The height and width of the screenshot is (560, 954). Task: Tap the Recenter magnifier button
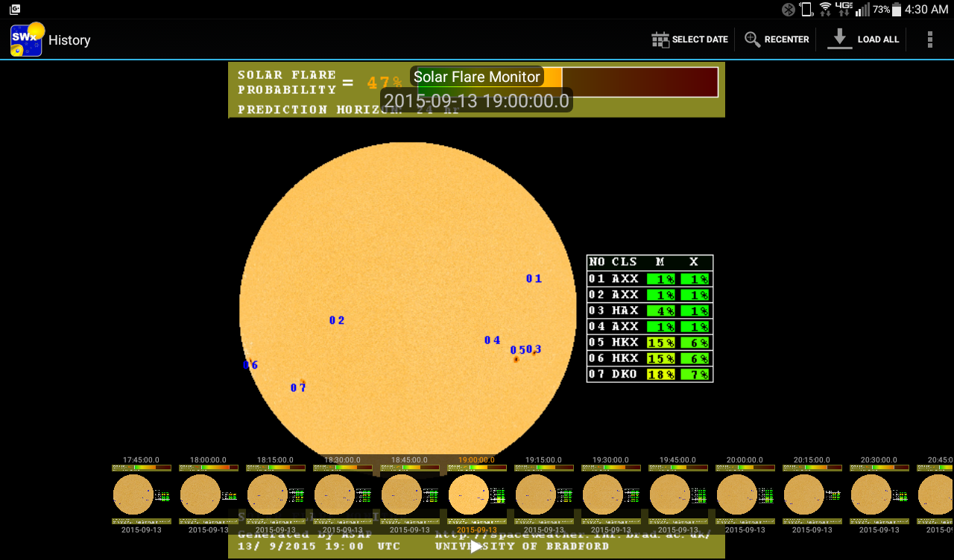[777, 39]
